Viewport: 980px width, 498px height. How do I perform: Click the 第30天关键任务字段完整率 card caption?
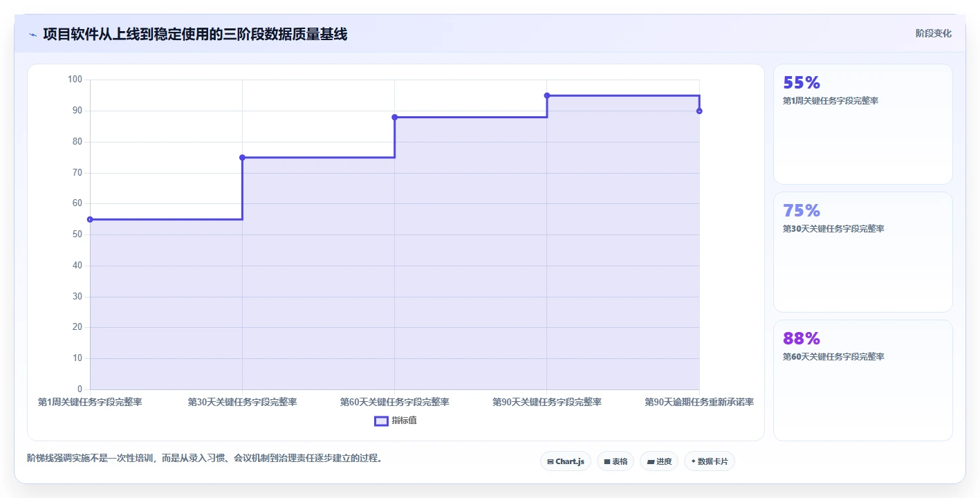833,229
